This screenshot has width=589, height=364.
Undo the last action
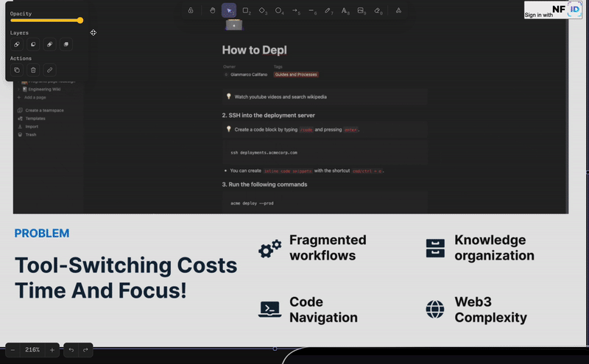pos(71,350)
